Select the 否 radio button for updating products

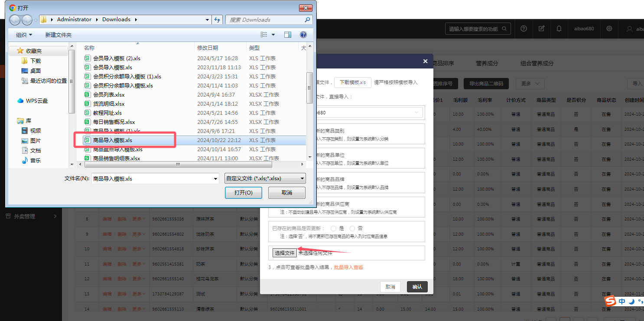pos(352,228)
